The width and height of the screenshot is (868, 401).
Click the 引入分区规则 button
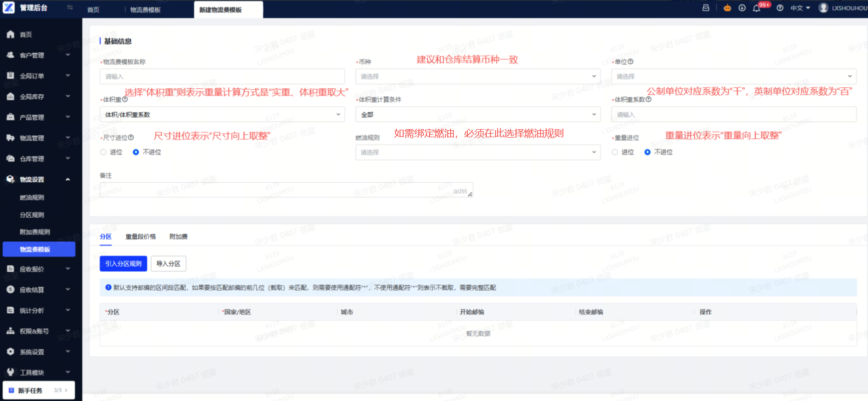tap(123, 264)
